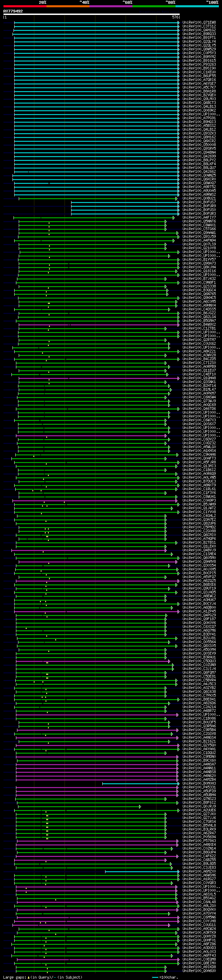Click label UniRef100_B0QVK0
The width and height of the screenshot is (222, 980).
point(199,909)
